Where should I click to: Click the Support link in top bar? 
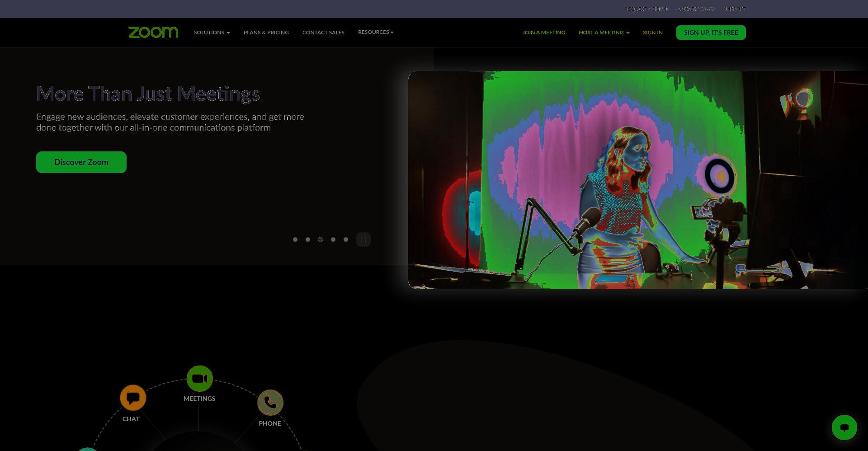point(735,9)
